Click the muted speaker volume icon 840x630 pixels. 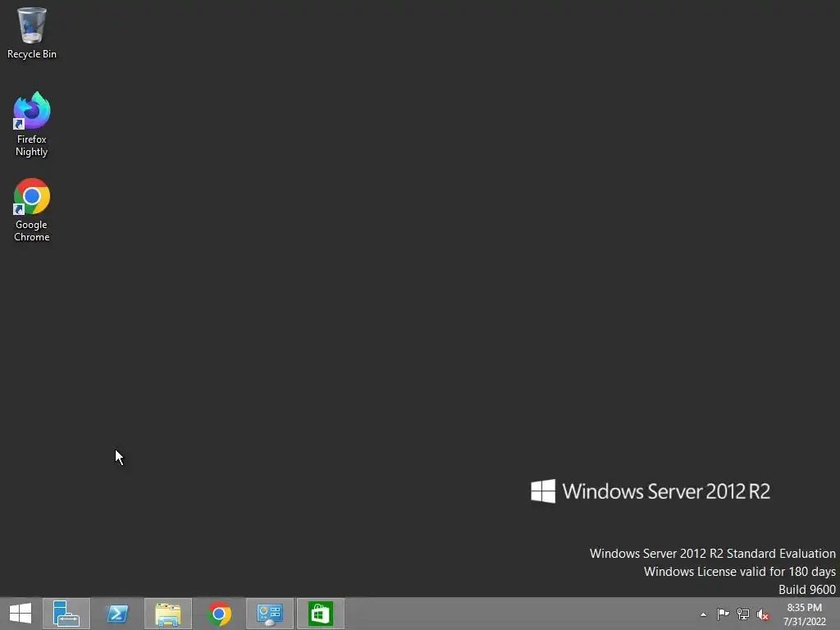763,614
